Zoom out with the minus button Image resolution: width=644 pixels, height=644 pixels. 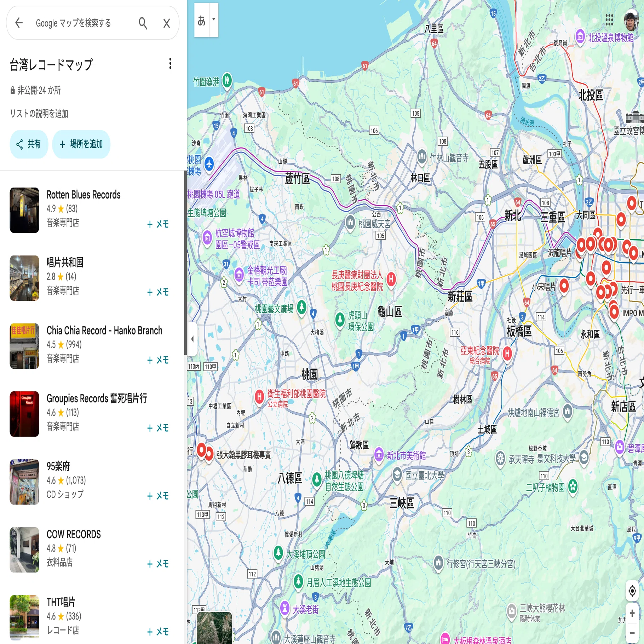coord(632,633)
